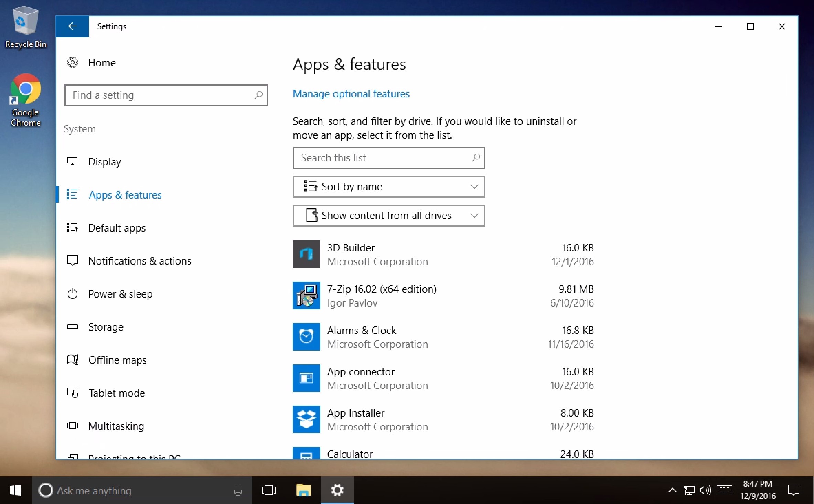Click the Task View taskbar icon
814x504 pixels.
pos(269,490)
